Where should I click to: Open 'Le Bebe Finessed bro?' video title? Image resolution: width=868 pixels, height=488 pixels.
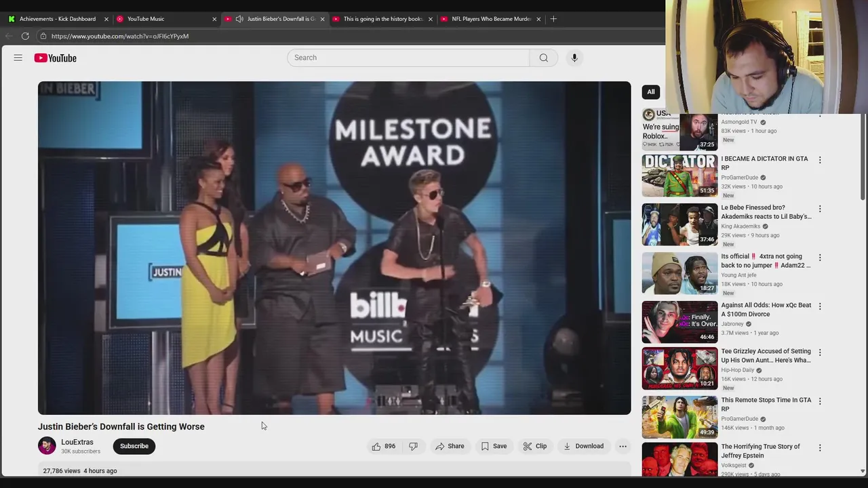tap(766, 212)
